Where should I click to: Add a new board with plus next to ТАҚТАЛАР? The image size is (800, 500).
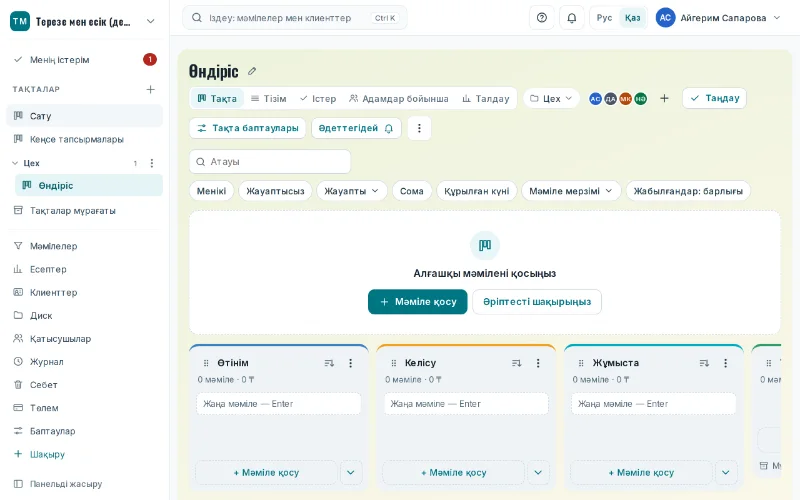[151, 89]
